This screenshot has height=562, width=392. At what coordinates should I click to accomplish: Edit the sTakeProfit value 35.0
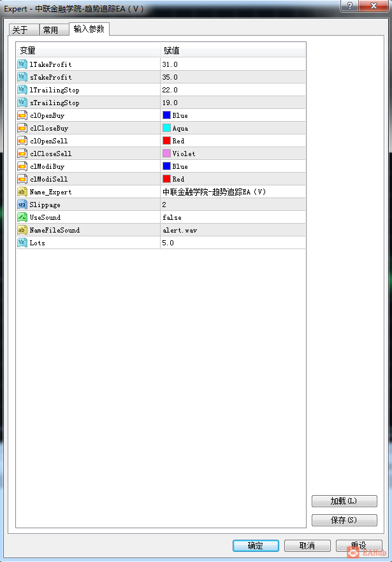[x=233, y=77]
